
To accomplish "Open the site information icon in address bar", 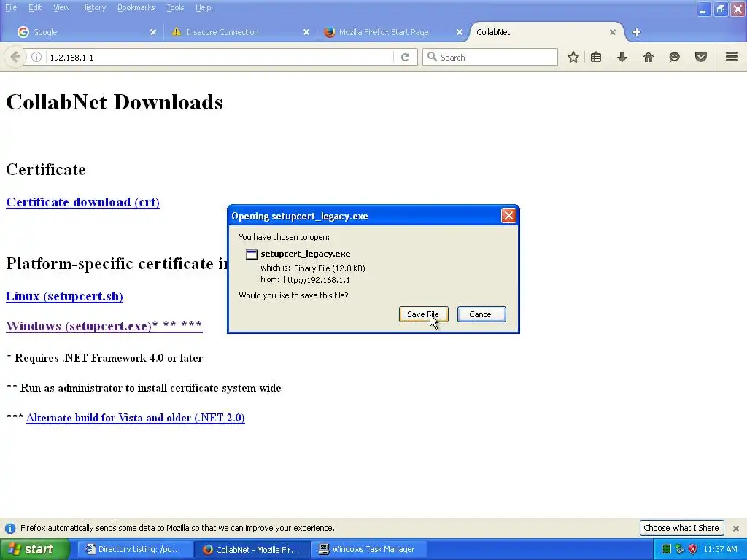I will pos(36,57).
